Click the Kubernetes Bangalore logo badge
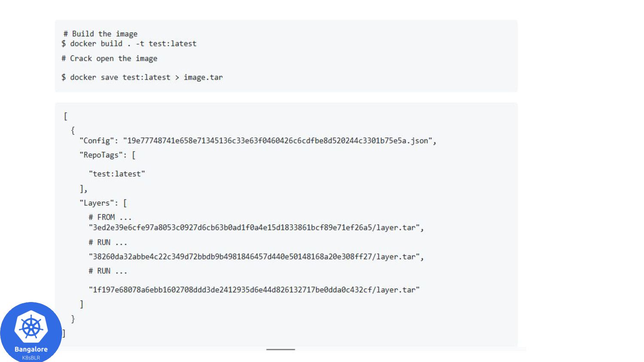The image size is (644, 362). pyautogui.click(x=31, y=332)
